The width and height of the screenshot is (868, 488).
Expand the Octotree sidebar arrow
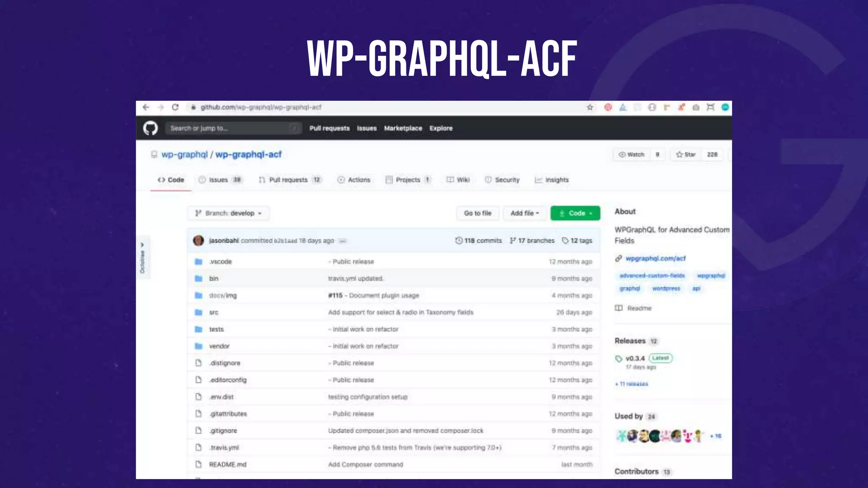tap(142, 245)
